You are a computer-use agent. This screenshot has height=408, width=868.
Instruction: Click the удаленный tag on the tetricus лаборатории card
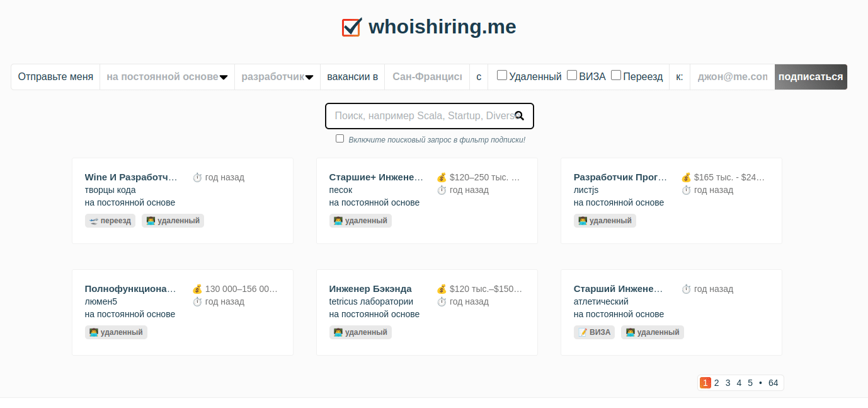(x=360, y=332)
